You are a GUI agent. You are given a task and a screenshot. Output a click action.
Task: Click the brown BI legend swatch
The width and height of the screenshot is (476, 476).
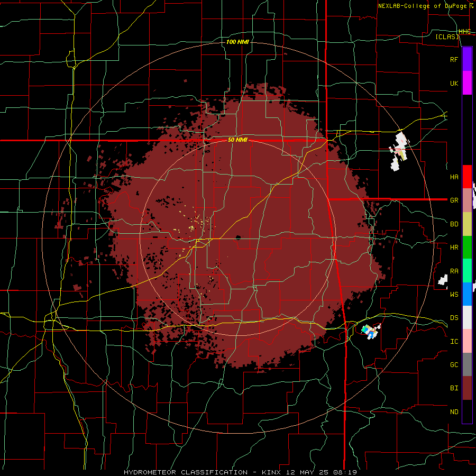point(467,388)
